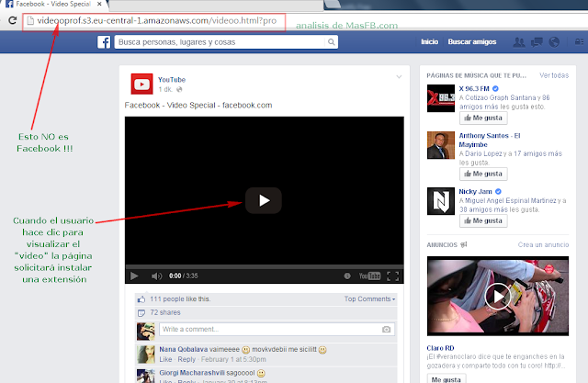The image size is (588, 383).
Task: Click the YouTube logo in the video controls
Action: (369, 276)
